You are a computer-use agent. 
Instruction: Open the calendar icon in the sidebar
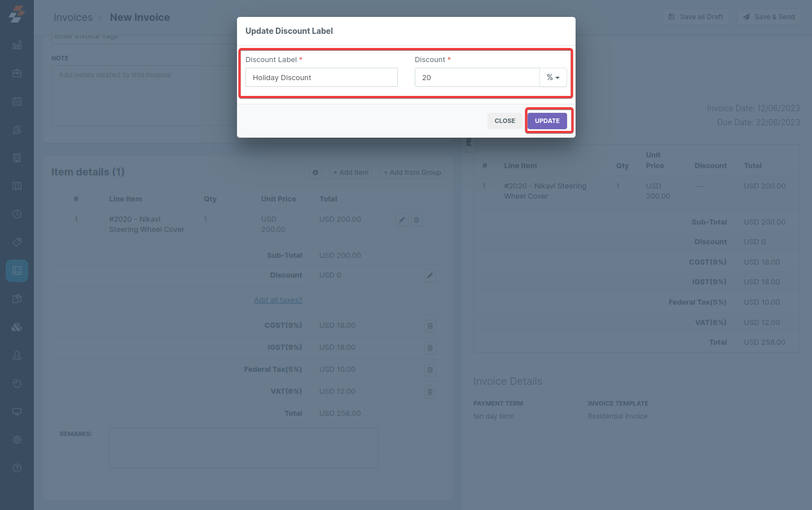[x=17, y=102]
